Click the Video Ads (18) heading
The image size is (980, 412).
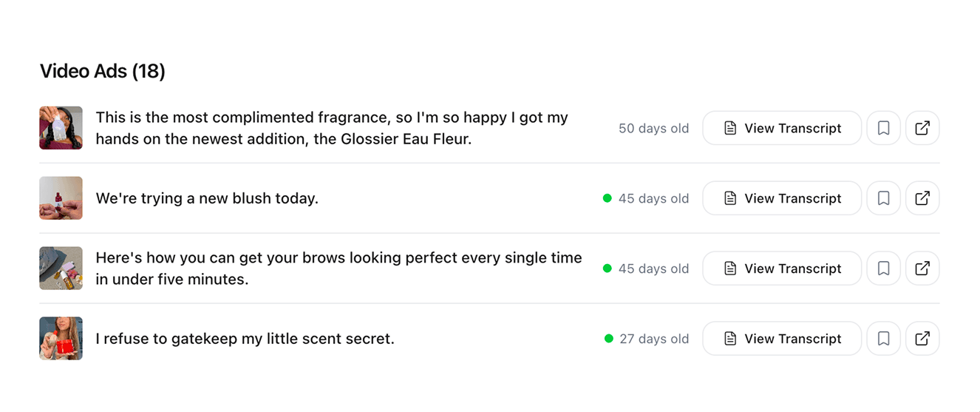coord(103,71)
